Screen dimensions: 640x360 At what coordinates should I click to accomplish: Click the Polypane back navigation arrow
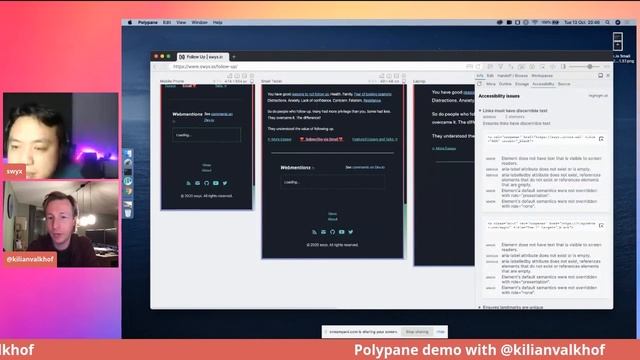(156, 67)
